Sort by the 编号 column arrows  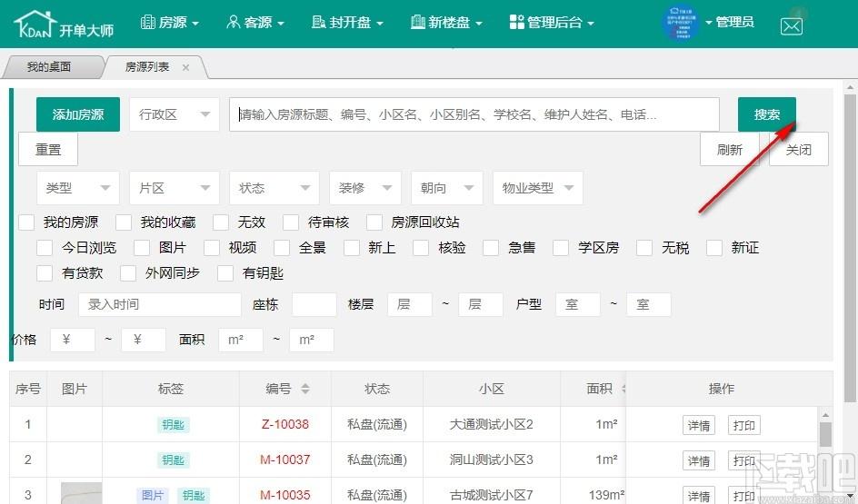click(305, 389)
